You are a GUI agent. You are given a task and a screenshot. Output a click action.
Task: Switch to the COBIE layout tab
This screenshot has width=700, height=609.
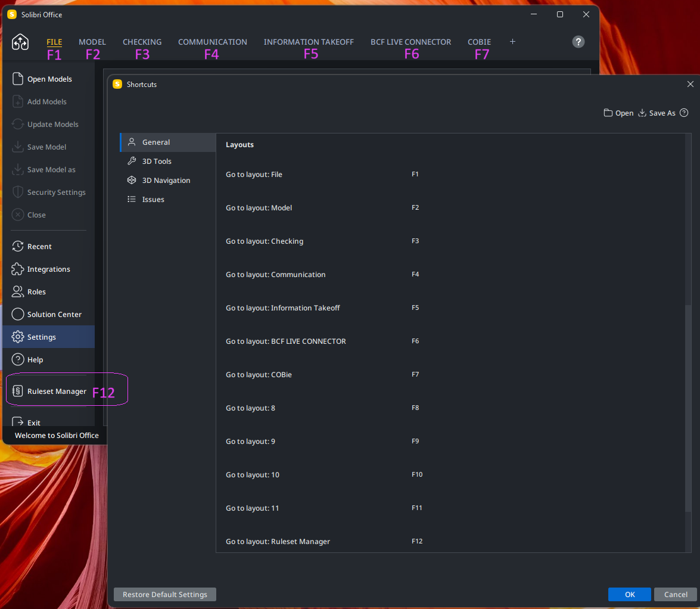479,42
